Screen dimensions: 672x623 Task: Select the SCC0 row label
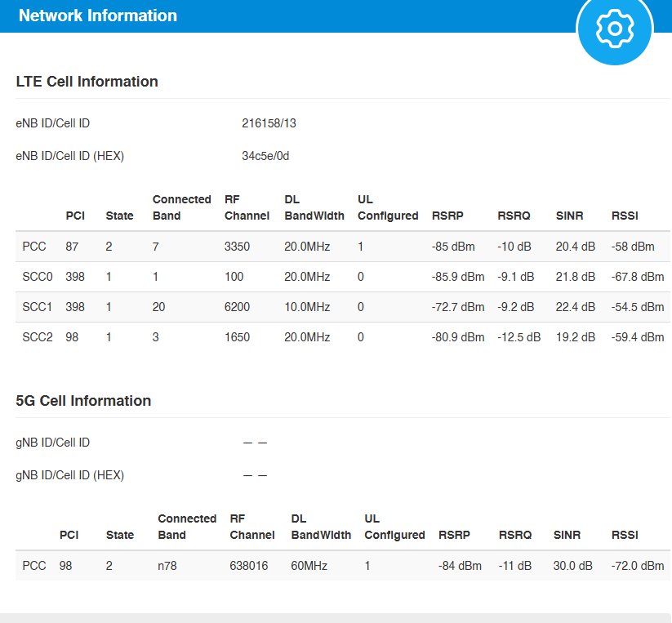click(38, 277)
